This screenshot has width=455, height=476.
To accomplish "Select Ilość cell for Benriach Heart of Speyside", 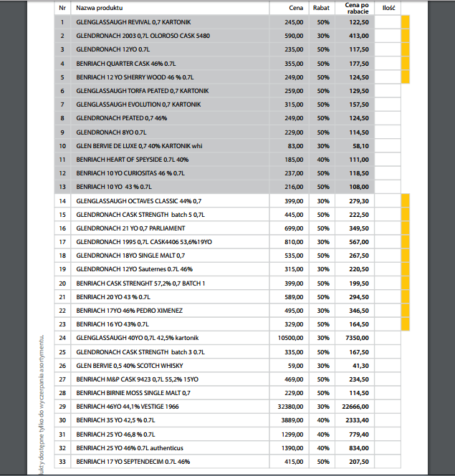I will click(388, 160).
